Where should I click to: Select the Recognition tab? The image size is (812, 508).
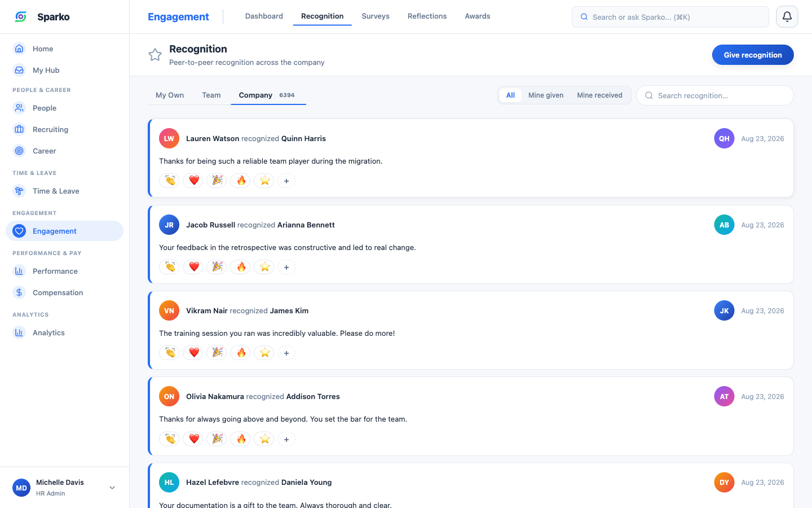click(323, 16)
